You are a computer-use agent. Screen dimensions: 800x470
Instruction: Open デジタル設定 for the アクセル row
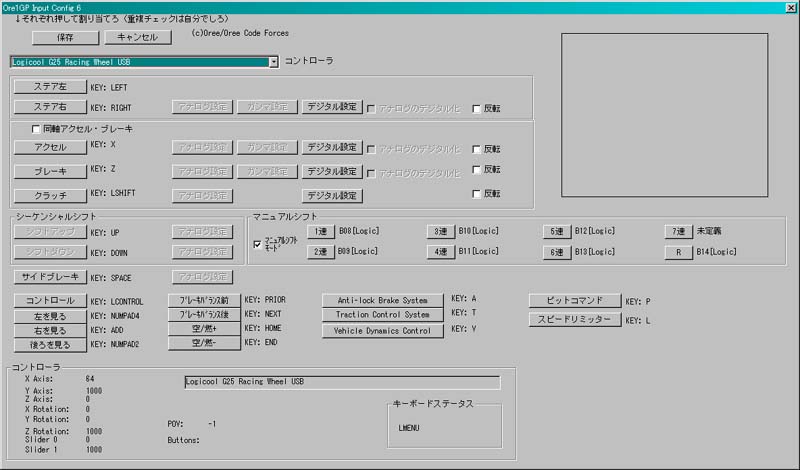click(x=332, y=147)
